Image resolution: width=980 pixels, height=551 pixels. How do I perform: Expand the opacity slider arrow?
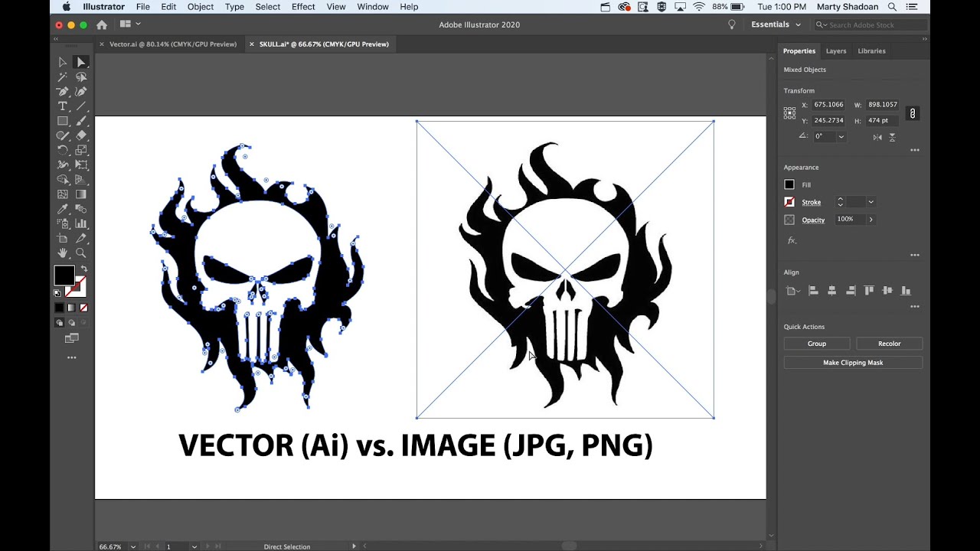pyautogui.click(x=871, y=220)
